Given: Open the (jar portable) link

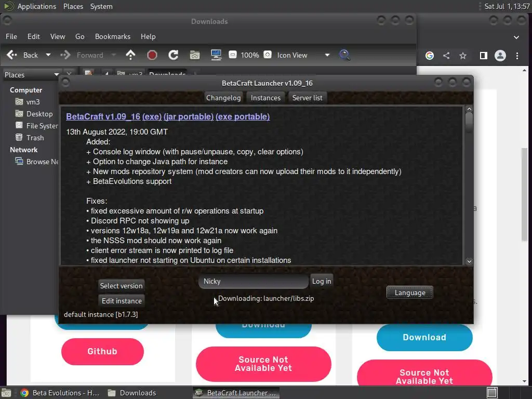Looking at the screenshot, I should pyautogui.click(x=188, y=116).
